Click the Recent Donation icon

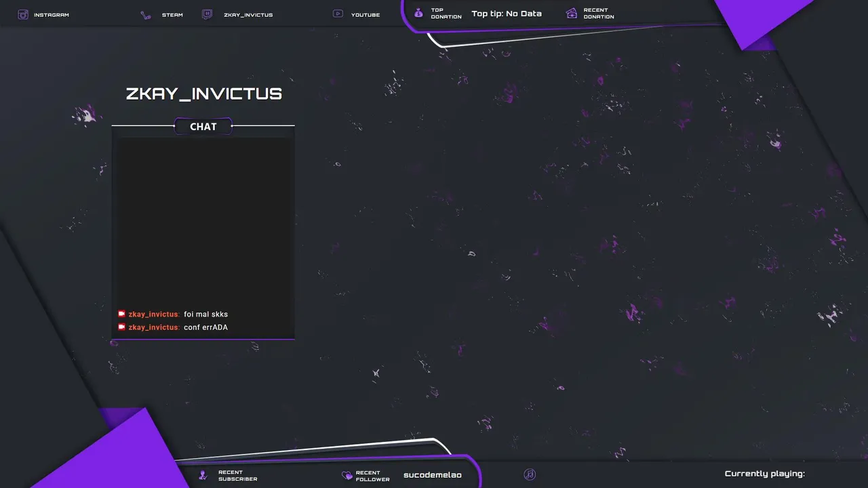572,13
